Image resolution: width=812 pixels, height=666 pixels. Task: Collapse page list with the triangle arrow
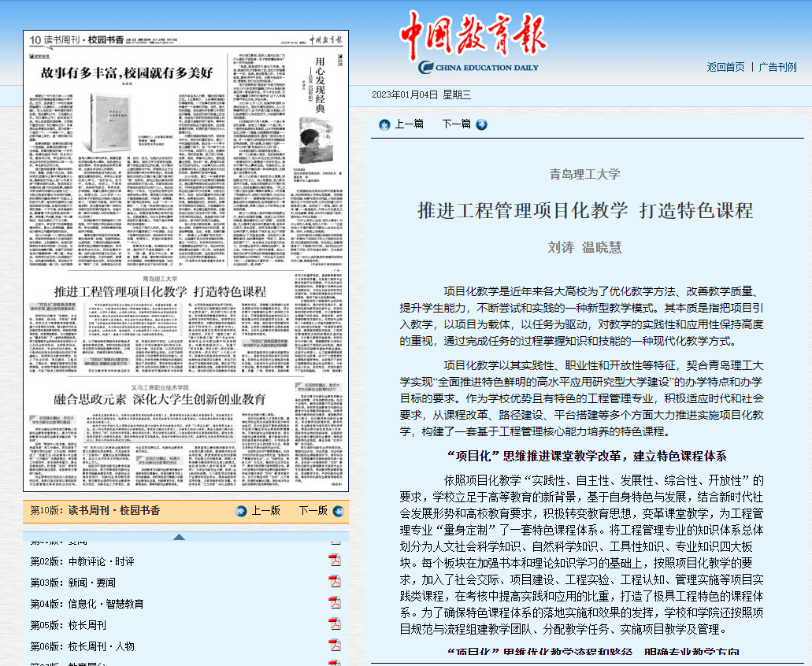click(x=180, y=537)
